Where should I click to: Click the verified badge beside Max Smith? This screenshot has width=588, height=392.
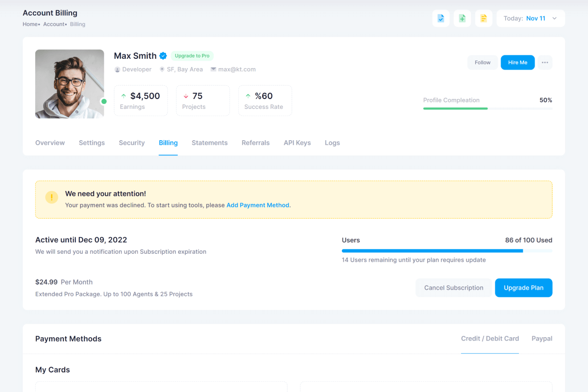163,56
